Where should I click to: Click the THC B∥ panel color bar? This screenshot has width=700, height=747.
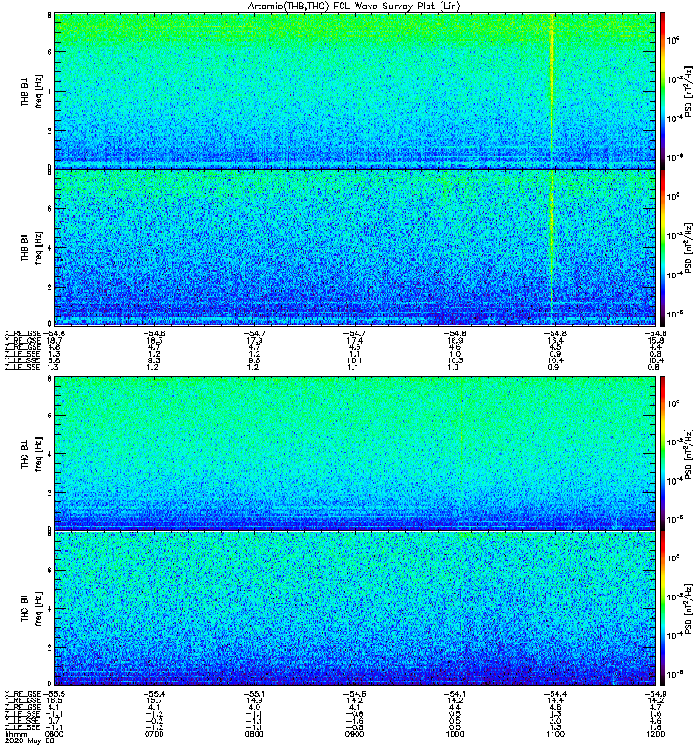663,609
